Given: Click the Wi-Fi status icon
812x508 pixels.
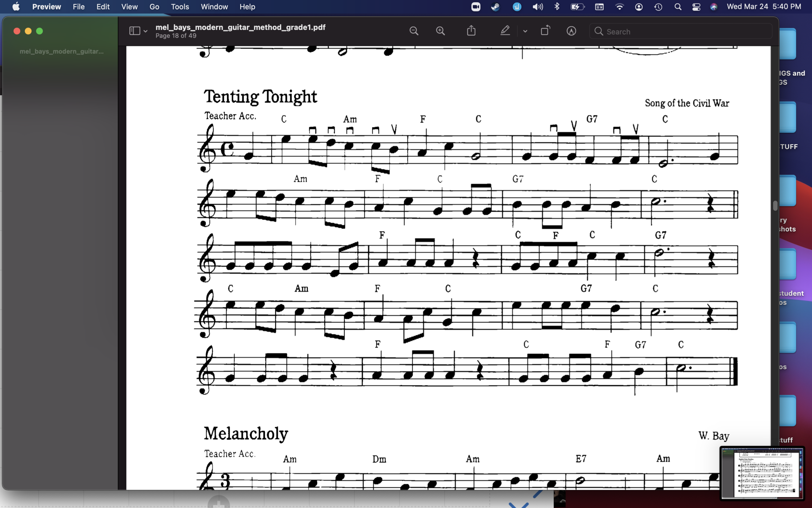Looking at the screenshot, I should pos(619,7).
